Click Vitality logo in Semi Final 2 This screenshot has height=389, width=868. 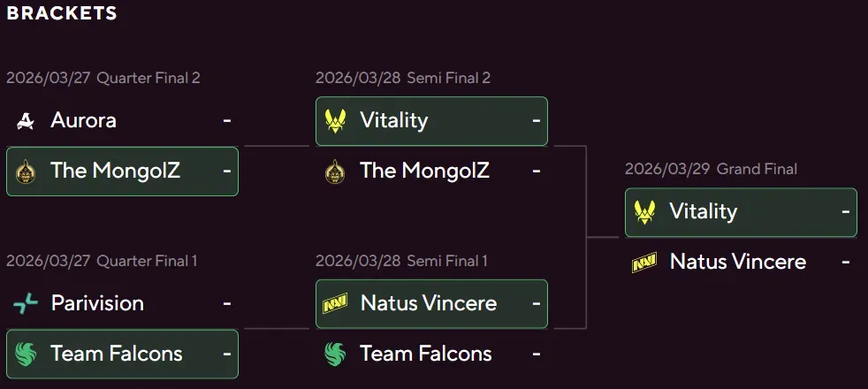tap(335, 120)
